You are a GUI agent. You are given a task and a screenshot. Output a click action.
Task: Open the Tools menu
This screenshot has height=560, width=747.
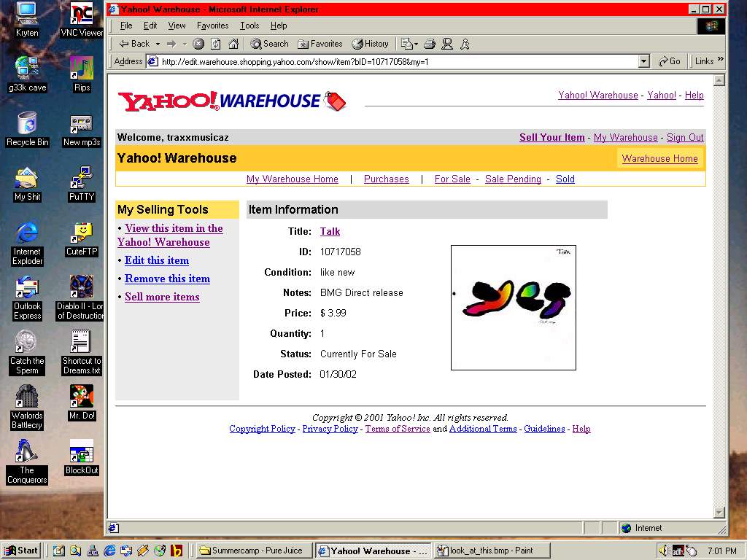[x=249, y=26]
